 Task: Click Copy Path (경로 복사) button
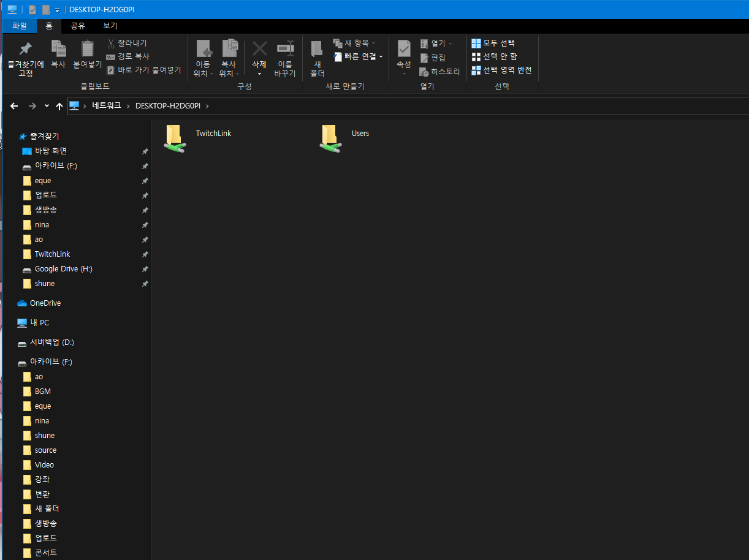point(127,56)
